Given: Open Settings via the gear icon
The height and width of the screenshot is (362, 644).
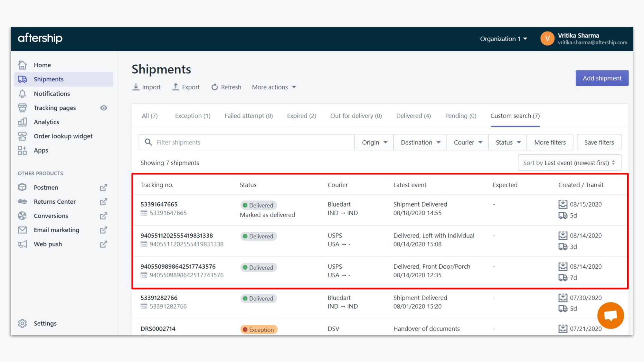Looking at the screenshot, I should tap(22, 323).
